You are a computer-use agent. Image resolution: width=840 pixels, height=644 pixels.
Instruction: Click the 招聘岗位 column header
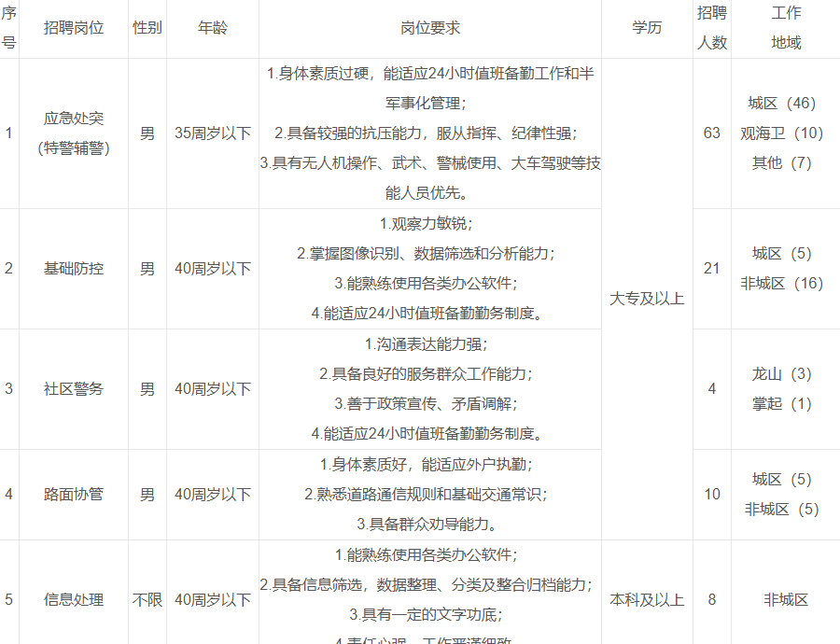(74, 28)
